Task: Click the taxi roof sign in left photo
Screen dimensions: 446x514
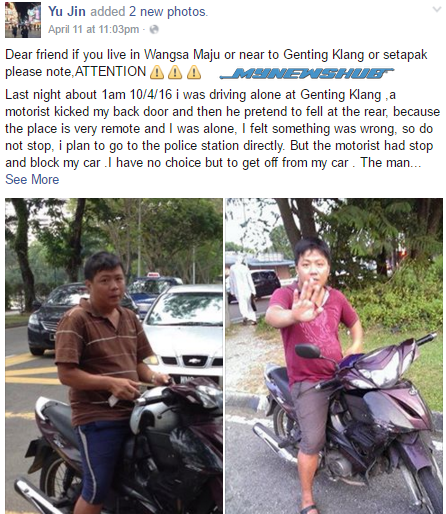Action: (153, 274)
